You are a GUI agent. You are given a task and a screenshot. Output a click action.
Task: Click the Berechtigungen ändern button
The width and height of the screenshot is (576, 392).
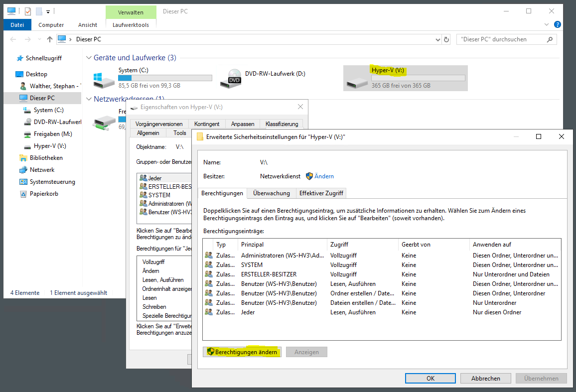(x=243, y=352)
